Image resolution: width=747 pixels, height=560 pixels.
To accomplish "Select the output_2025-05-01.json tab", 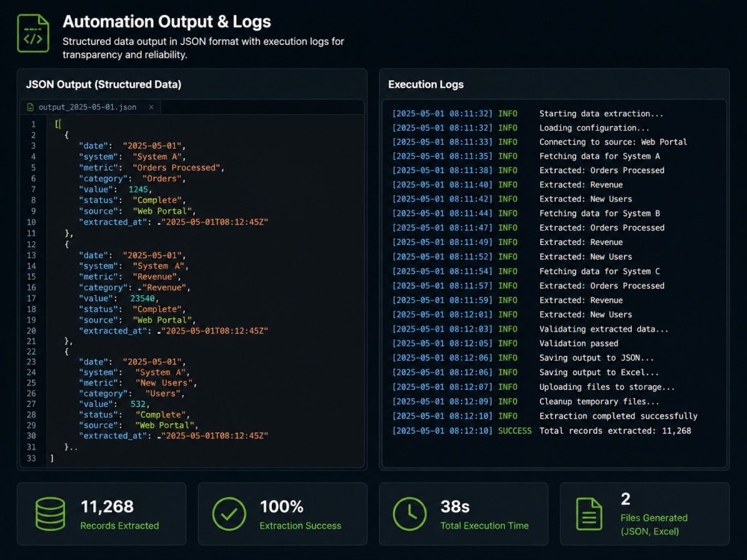I will click(x=90, y=107).
